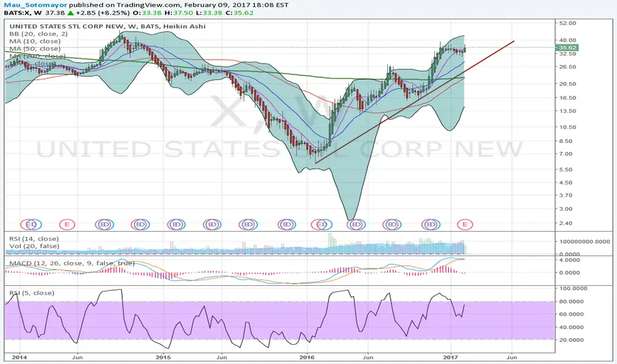Select the +2.85 (+8.25%) change value

(x=103, y=13)
